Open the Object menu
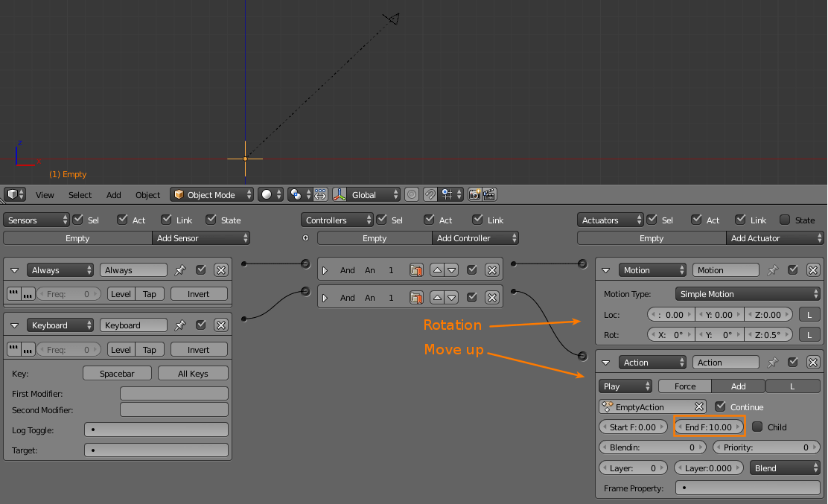The width and height of the screenshot is (828, 504). (147, 194)
